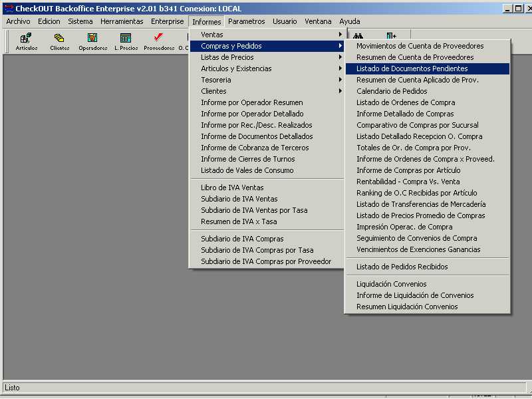This screenshot has height=399, width=532.
Task: Select Resumen Liquidación Convenios
Action: point(427,307)
